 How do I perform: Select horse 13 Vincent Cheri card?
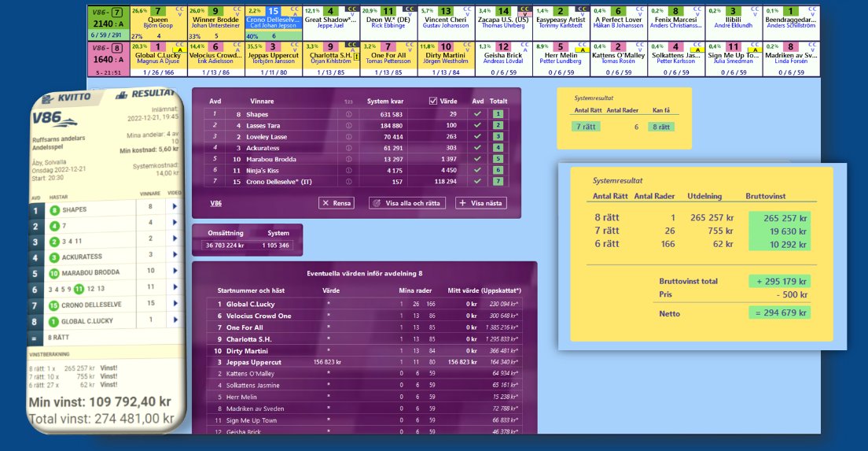[446, 24]
